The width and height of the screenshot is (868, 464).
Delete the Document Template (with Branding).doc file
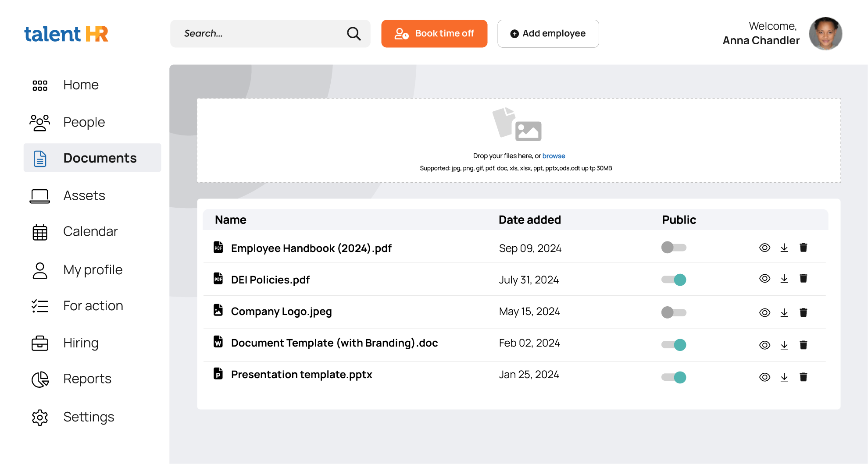(x=803, y=345)
